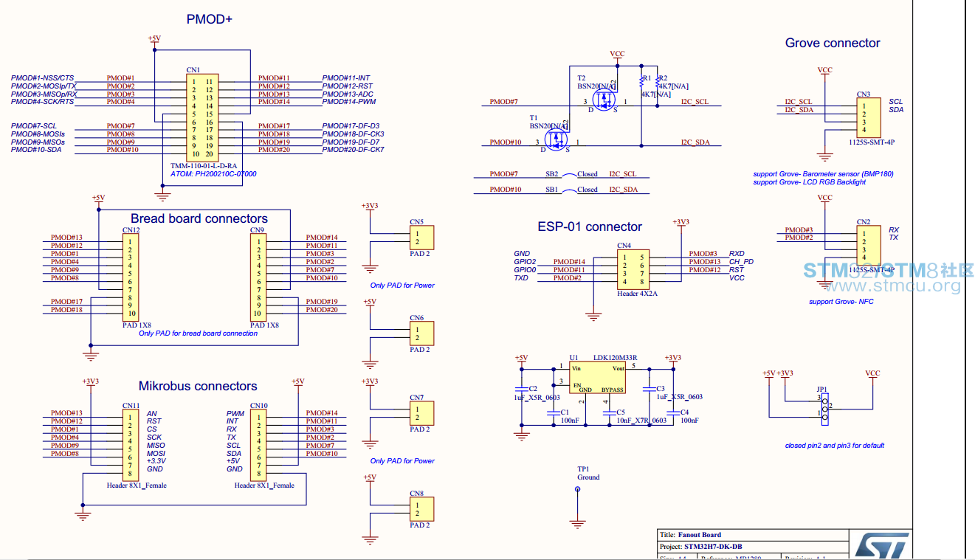Click the Header 8X1_Female label under CN11

tap(137, 485)
